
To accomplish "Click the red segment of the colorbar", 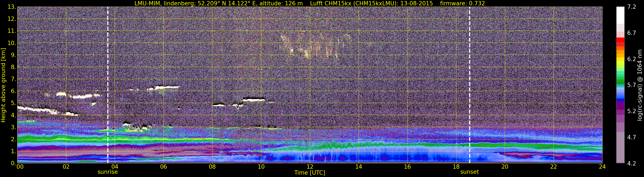I will pos(620,40).
